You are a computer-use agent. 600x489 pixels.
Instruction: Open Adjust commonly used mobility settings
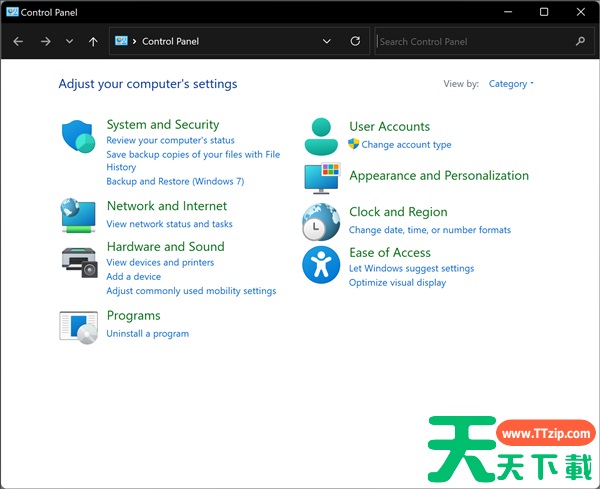click(x=191, y=291)
